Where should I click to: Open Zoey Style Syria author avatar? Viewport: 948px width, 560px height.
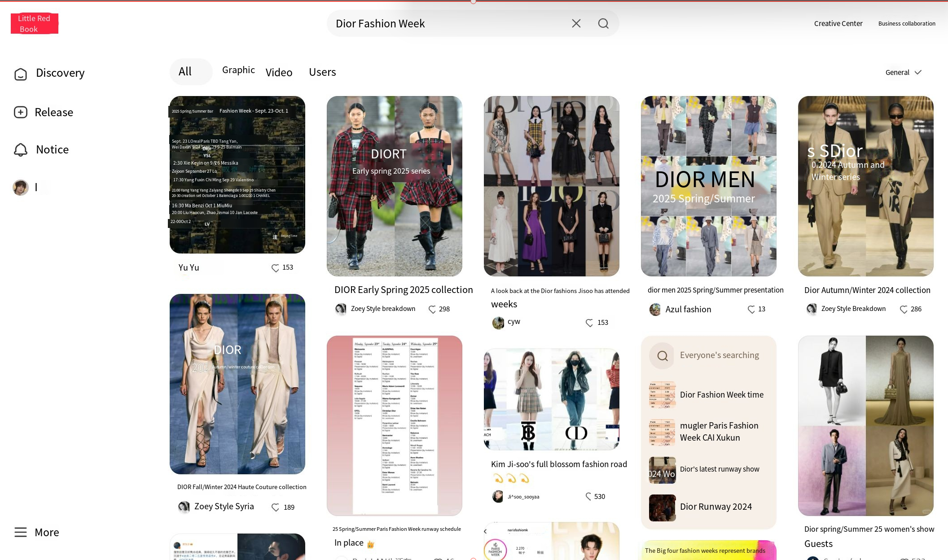184,507
